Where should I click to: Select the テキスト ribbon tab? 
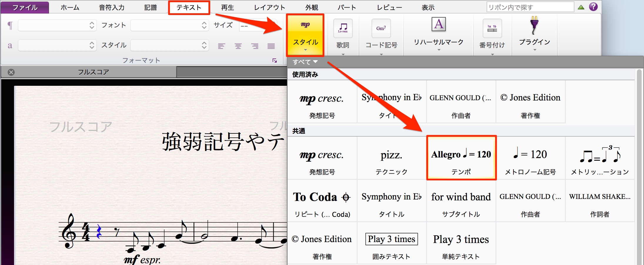pos(189,7)
